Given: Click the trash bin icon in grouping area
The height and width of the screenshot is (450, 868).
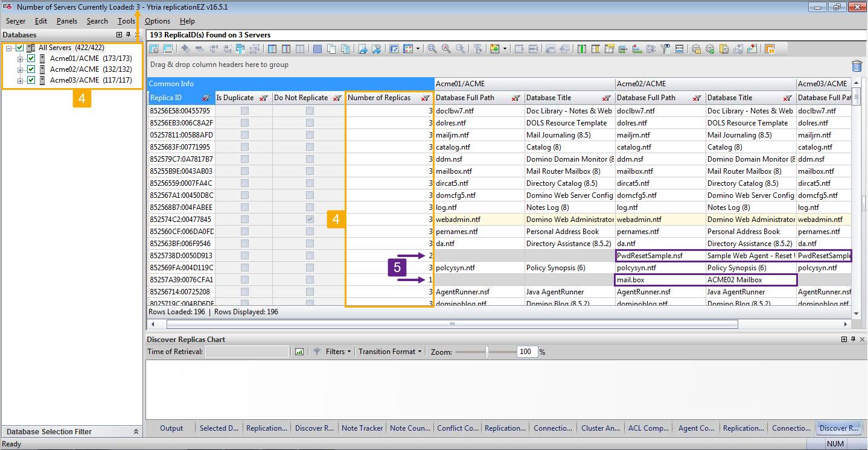Looking at the screenshot, I should point(857,66).
